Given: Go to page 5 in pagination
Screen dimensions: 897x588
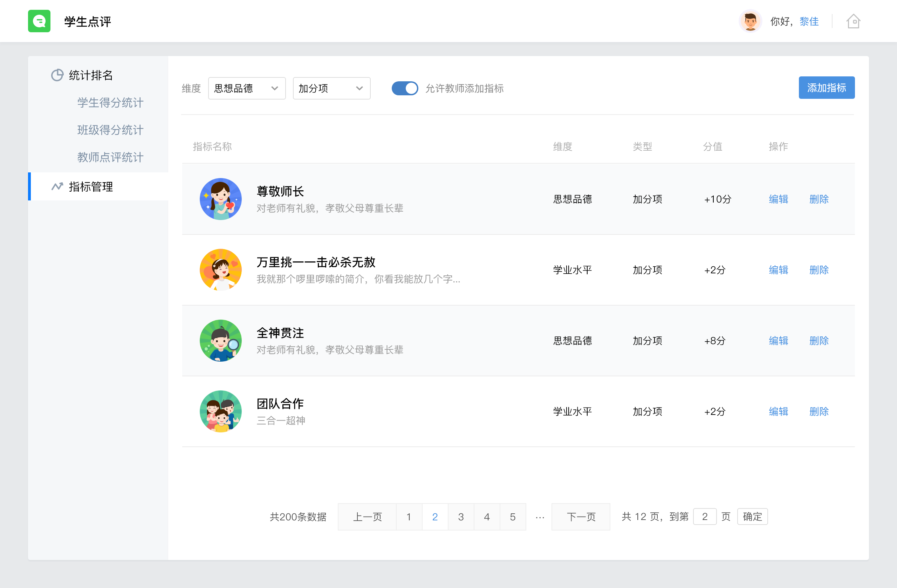Looking at the screenshot, I should [x=513, y=517].
